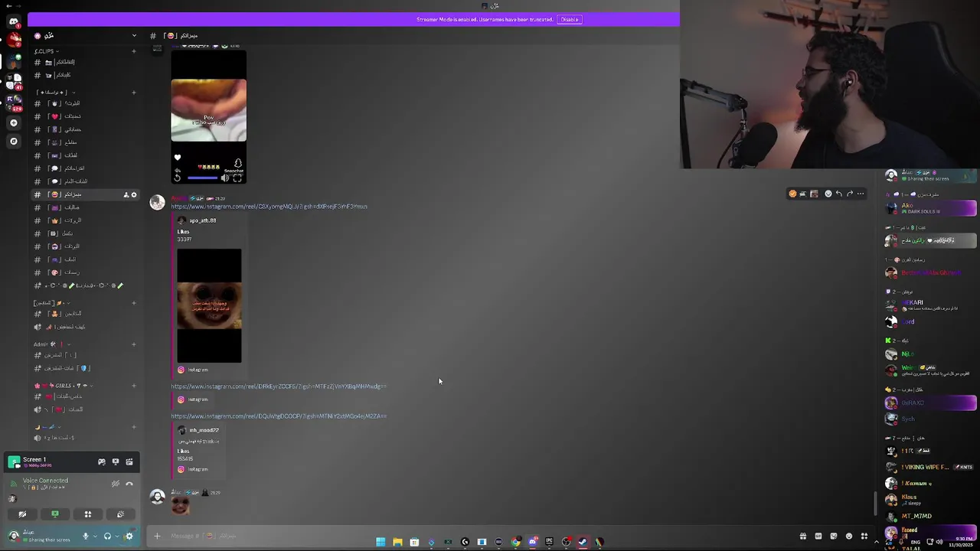The image size is (980, 551).
Task: Open mh_moad22 embed author
Action: [204, 430]
